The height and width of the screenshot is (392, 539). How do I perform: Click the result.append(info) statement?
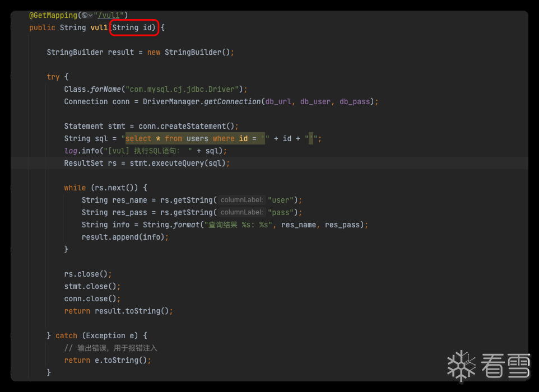(x=124, y=237)
